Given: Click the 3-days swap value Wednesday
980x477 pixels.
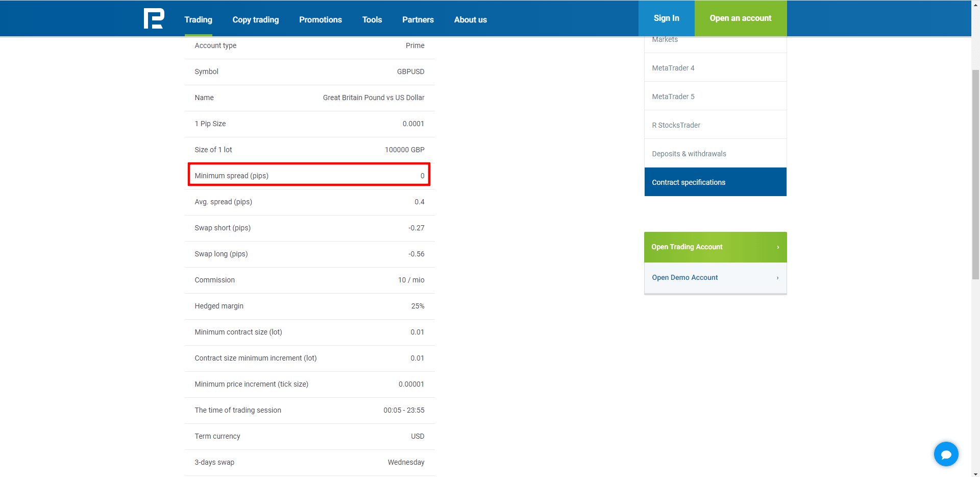Looking at the screenshot, I should pyautogui.click(x=406, y=462).
